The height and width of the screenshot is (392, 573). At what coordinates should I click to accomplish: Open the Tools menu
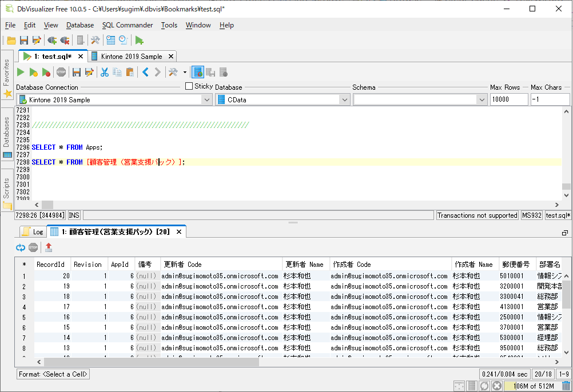pyautogui.click(x=169, y=25)
